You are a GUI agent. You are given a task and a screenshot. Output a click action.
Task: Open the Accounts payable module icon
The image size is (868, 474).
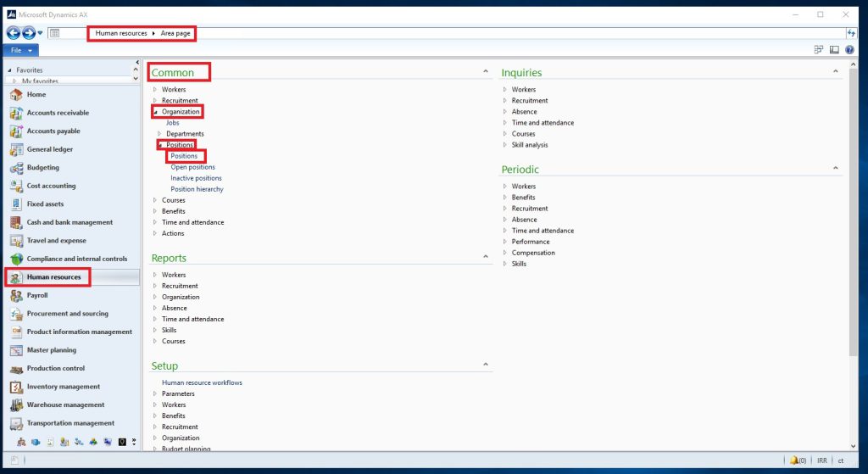16,131
